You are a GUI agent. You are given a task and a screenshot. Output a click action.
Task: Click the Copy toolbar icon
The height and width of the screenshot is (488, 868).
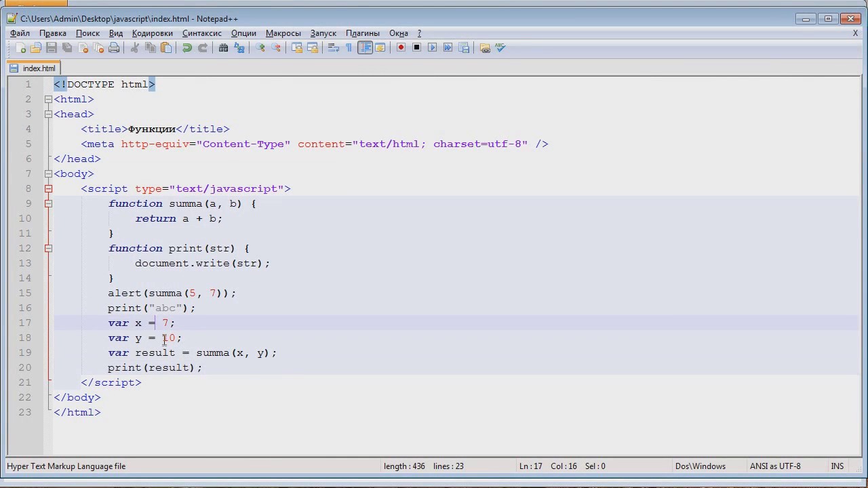[x=151, y=47]
